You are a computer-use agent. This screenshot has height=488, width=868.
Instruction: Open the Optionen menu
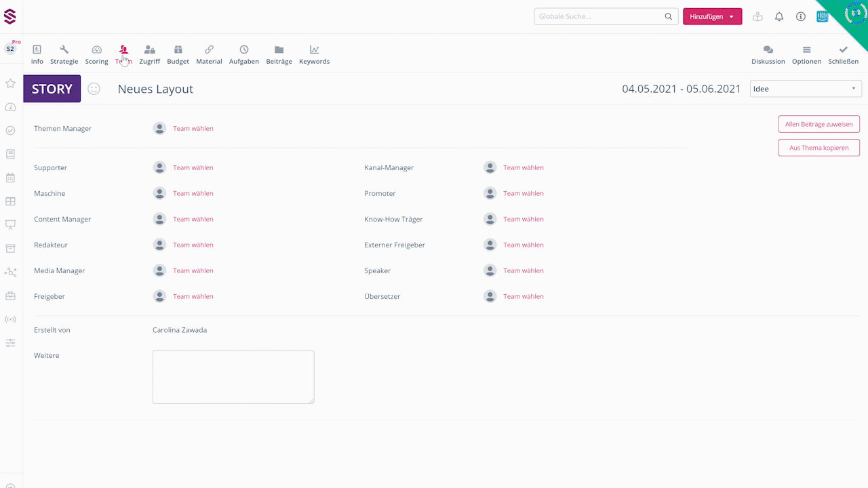pos(806,54)
